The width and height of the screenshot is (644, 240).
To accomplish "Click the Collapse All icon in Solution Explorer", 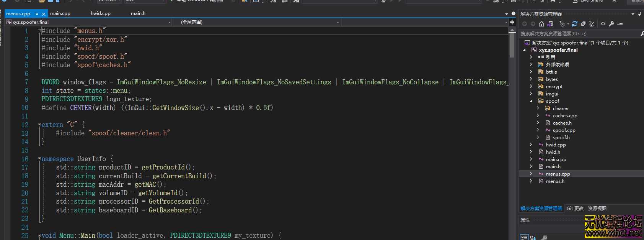I will [583, 24].
